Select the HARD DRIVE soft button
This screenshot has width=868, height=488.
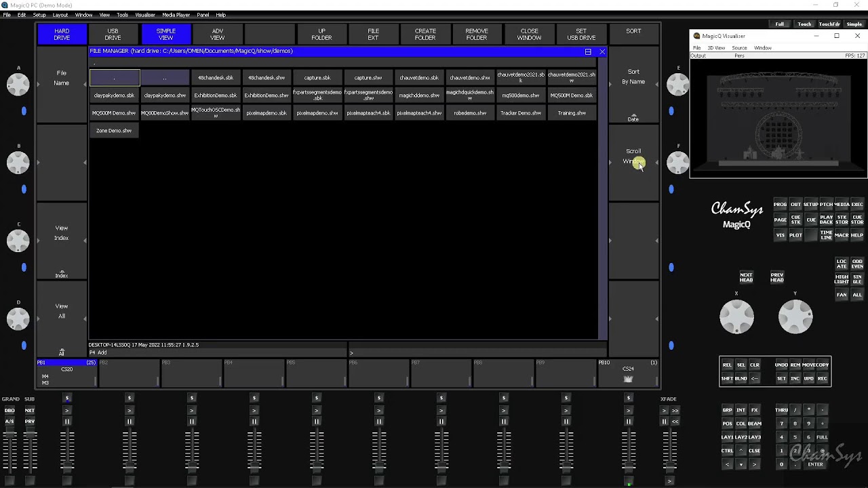(62, 34)
